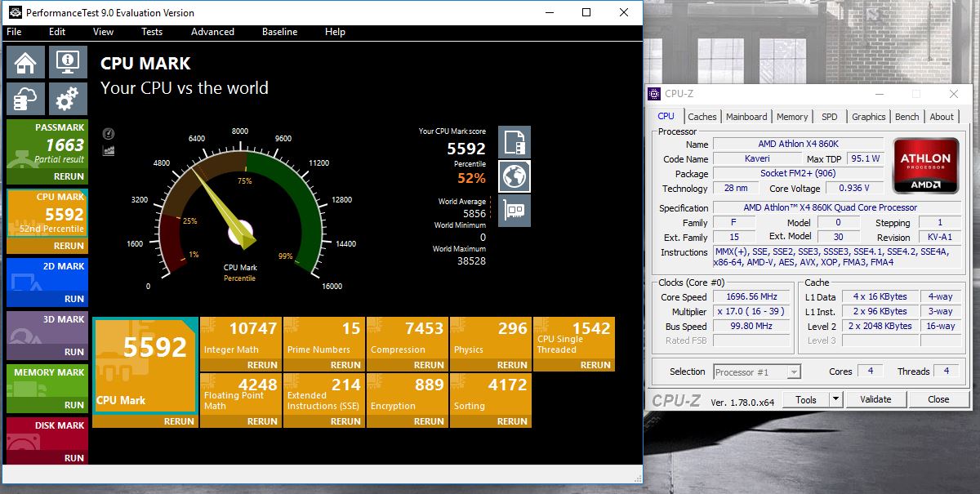Click the globe world comparison icon
The height and width of the screenshot is (494, 980).
tap(514, 176)
